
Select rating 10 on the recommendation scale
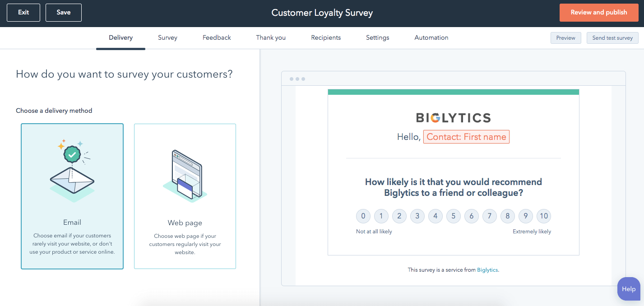click(x=543, y=216)
